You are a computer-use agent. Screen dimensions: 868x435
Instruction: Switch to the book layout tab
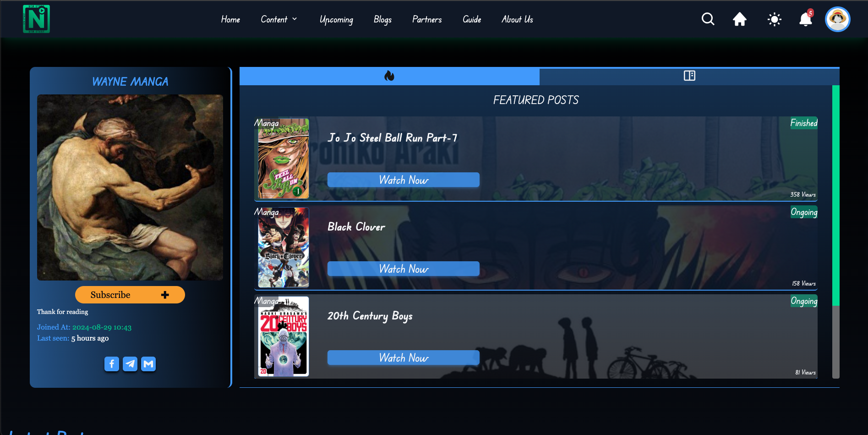689,76
